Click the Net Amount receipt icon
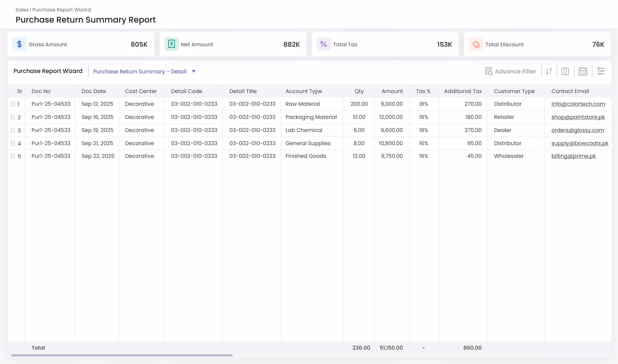Viewport: 618px width, 364px height. point(171,44)
